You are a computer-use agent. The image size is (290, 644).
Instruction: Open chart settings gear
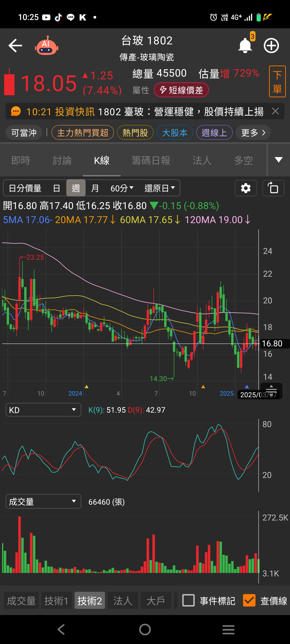click(246, 188)
